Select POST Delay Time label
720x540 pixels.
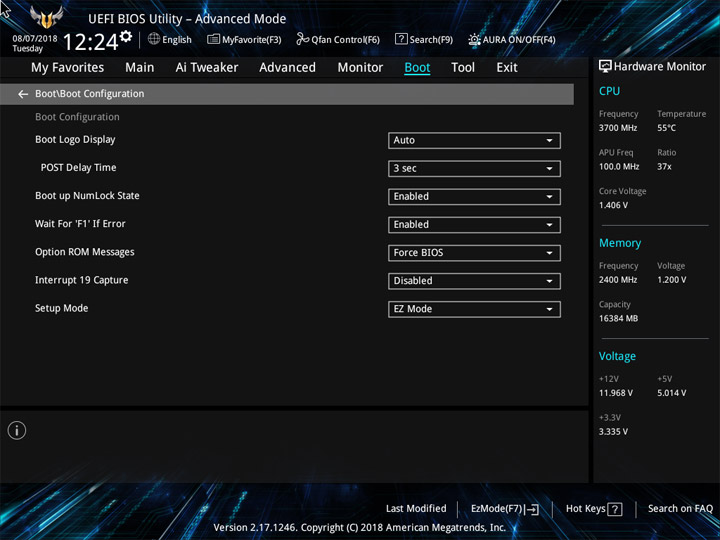click(79, 168)
